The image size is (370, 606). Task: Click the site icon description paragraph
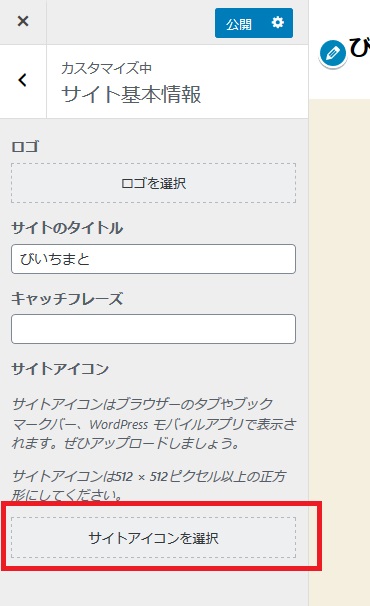(x=154, y=424)
